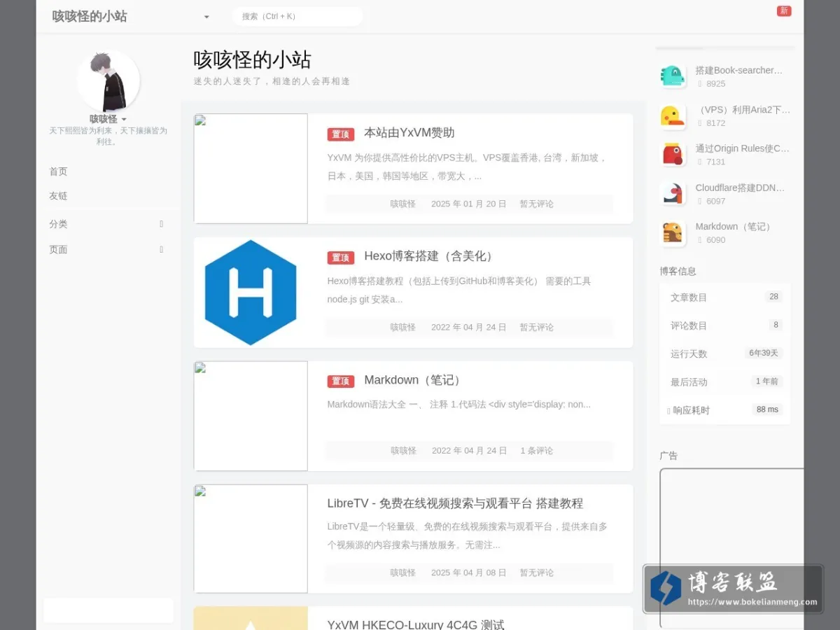Click 响应耗时 value 88 ms
840x630 pixels.
pyautogui.click(x=767, y=409)
